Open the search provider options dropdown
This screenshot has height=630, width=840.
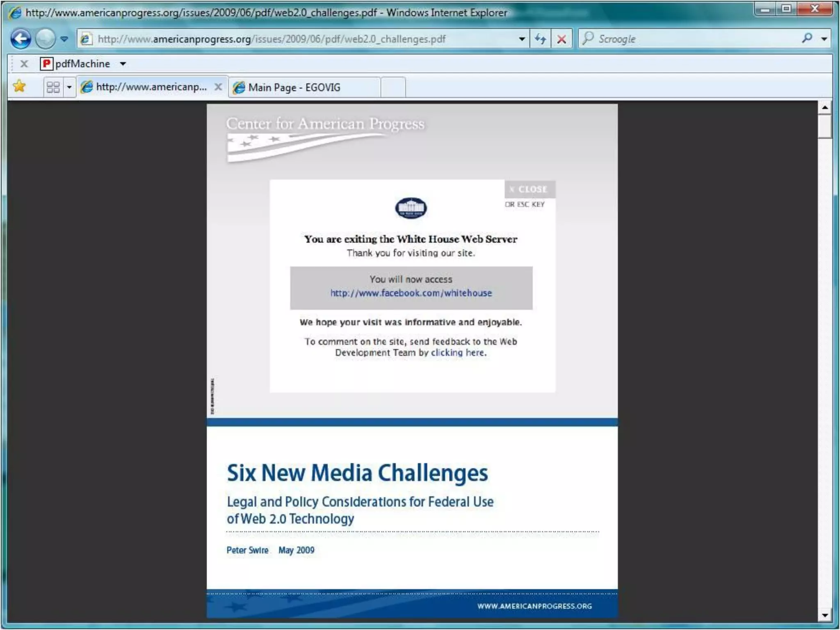tap(824, 39)
